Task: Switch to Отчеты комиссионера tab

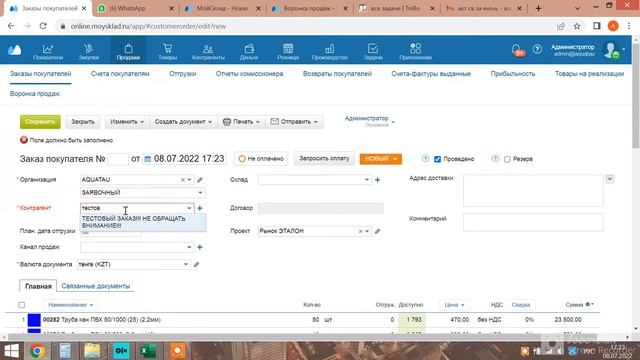Action: pyautogui.click(x=249, y=74)
